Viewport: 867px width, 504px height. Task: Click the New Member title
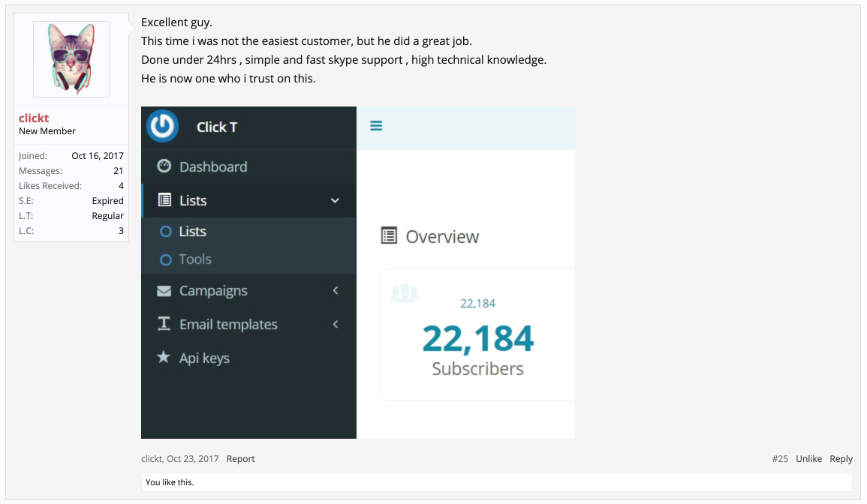47,131
